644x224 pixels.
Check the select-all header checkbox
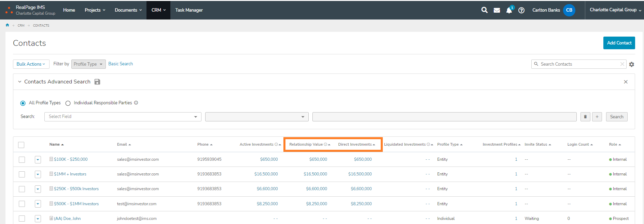(21, 145)
